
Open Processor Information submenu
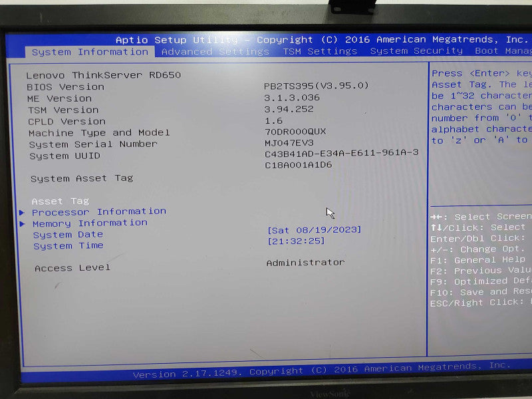point(99,211)
